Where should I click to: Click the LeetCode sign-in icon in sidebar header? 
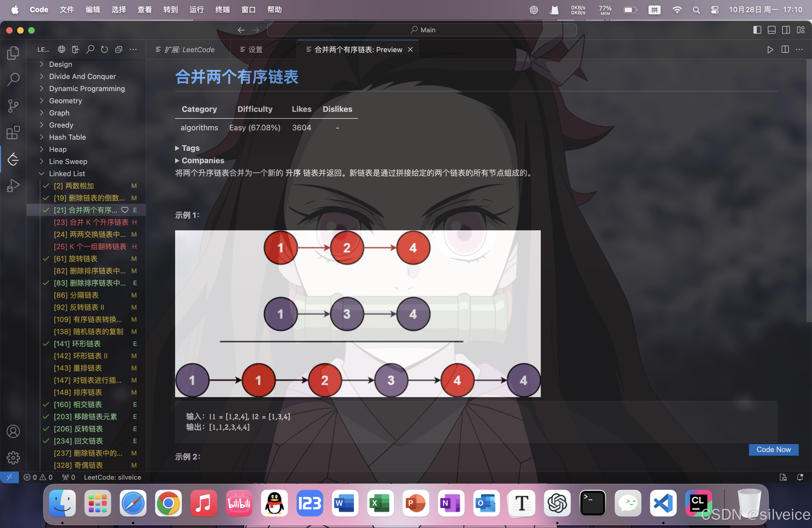(x=76, y=49)
